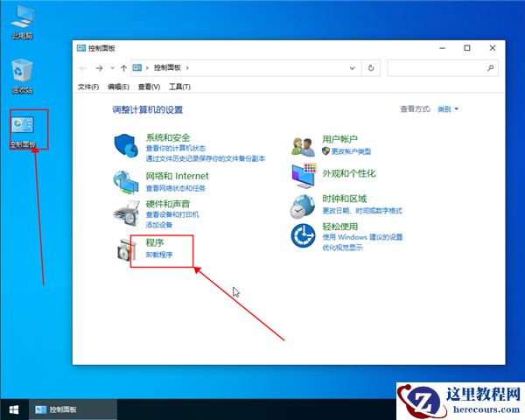Focus the Control Panel search box
The width and height of the screenshot is (525, 420).
(x=443, y=68)
